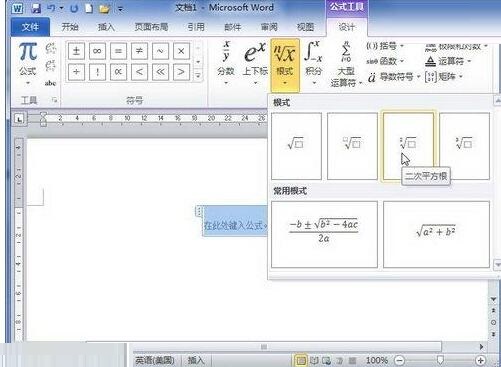Image resolution: width=501 pixels, height=367 pixels.
Task: Zoom out with the minus button
Action: (x=399, y=360)
